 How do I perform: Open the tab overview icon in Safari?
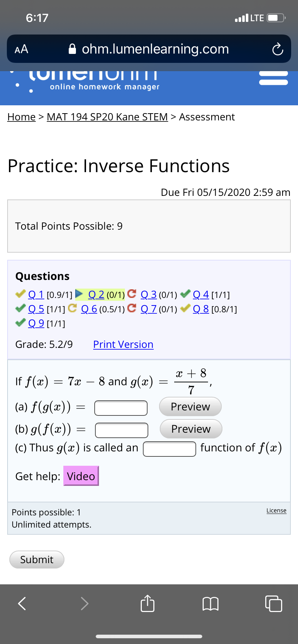click(274, 604)
